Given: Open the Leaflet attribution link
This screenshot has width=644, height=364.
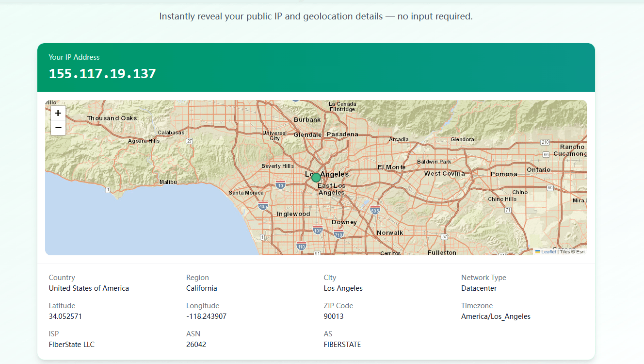Looking at the screenshot, I should (548, 252).
